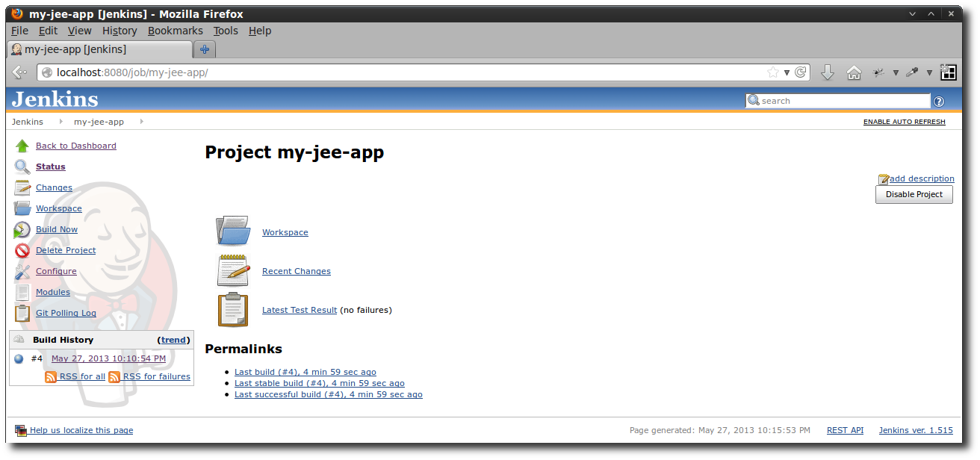The height and width of the screenshot is (460, 980).
Task: Follow the Back to Dashboard link
Action: click(x=75, y=146)
